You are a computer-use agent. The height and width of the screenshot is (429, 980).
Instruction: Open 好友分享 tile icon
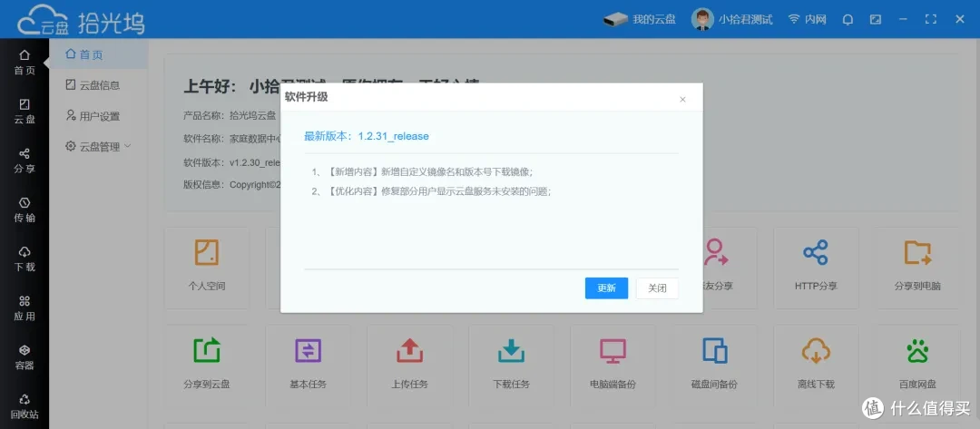[x=716, y=251]
